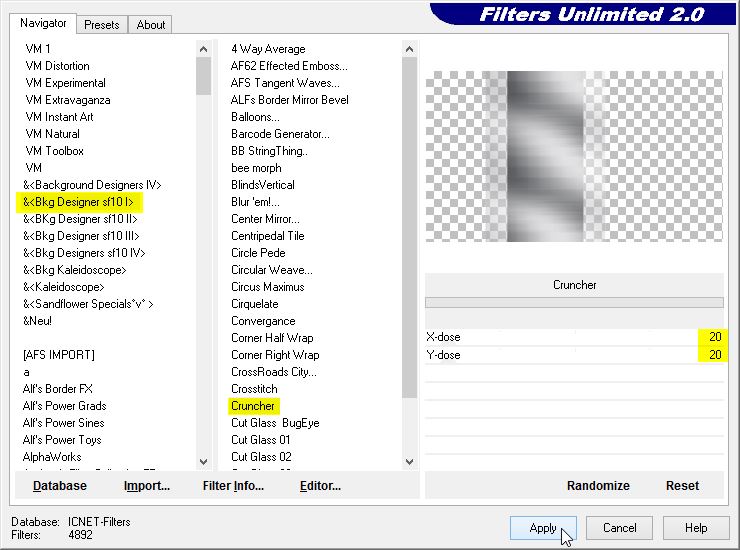
Task: Click filter list scrollbar up arrow
Action: [409, 49]
